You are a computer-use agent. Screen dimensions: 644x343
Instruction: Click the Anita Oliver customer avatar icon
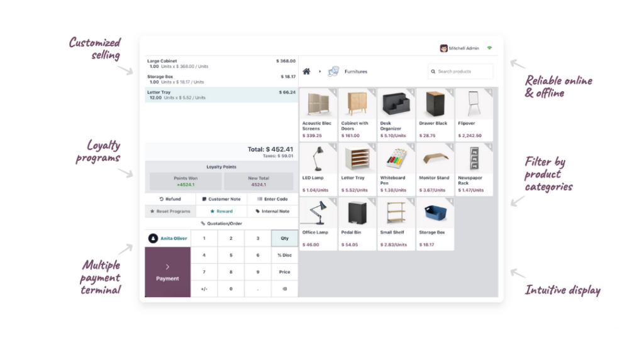[x=153, y=238]
